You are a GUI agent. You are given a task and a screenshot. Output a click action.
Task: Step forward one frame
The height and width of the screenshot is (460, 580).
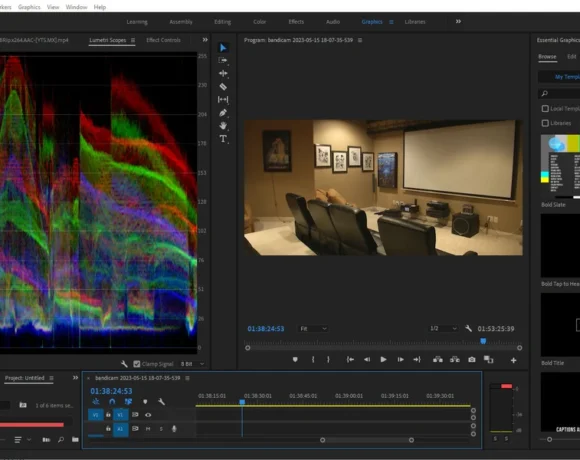(400, 359)
